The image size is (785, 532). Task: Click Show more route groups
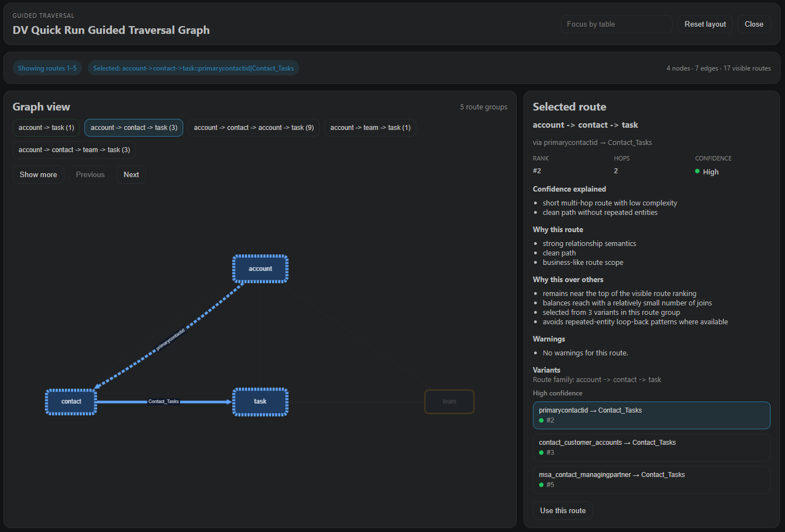pyautogui.click(x=38, y=174)
